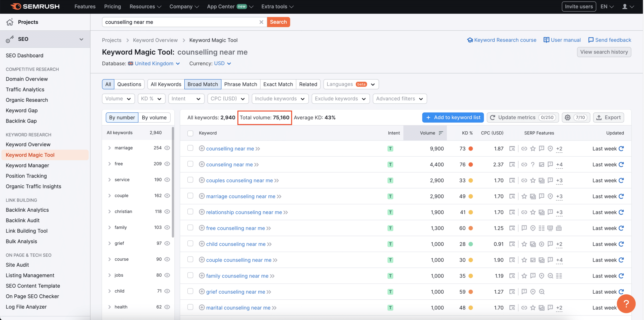Click the Transactional intent badge for counselling near me

pyautogui.click(x=390, y=149)
